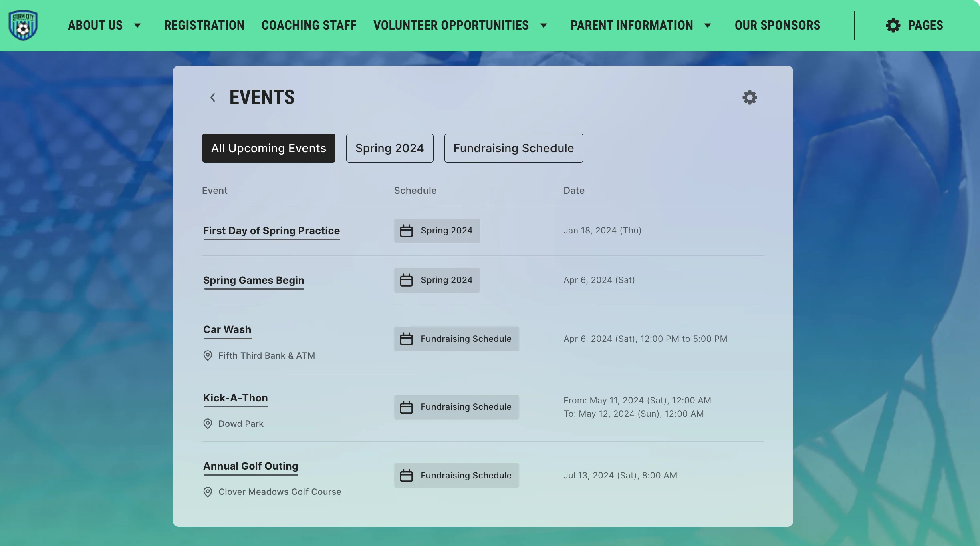Click location pin beside Dowd Park
The image size is (980, 546).
tap(208, 424)
